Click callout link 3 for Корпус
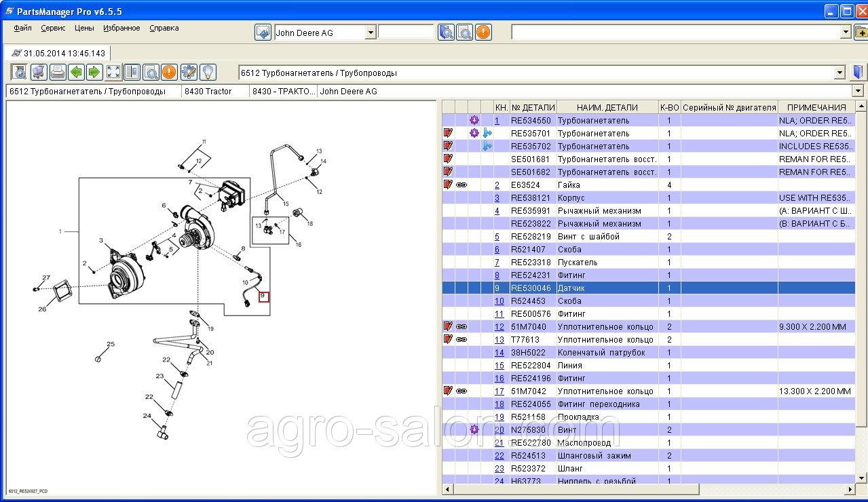Image resolution: width=868 pixels, height=502 pixels. (x=497, y=198)
